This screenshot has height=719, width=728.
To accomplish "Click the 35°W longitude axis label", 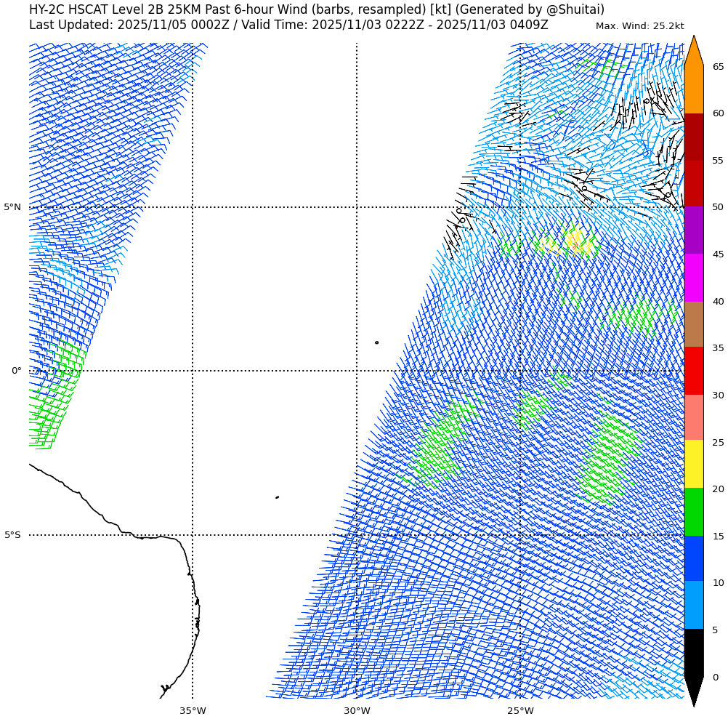I will coord(193,710).
